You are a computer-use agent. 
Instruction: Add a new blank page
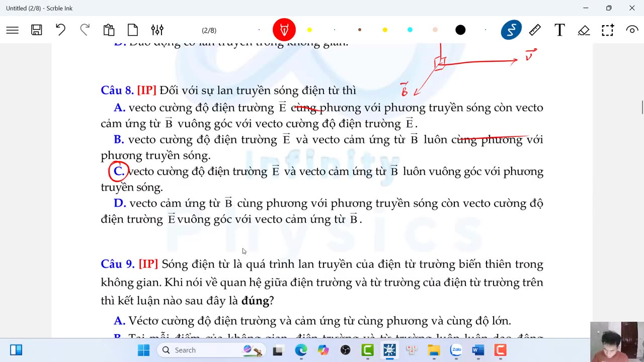click(x=133, y=30)
